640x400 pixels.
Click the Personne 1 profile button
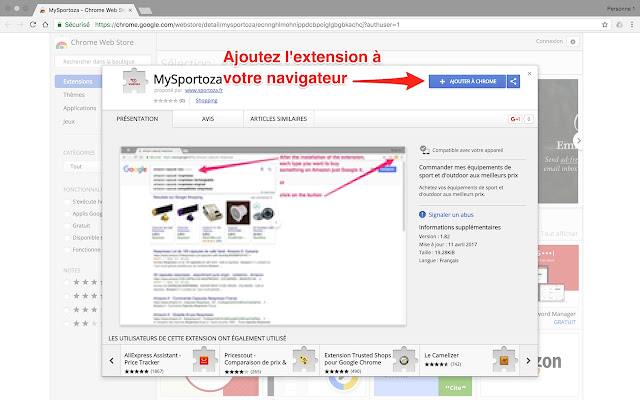click(x=620, y=9)
